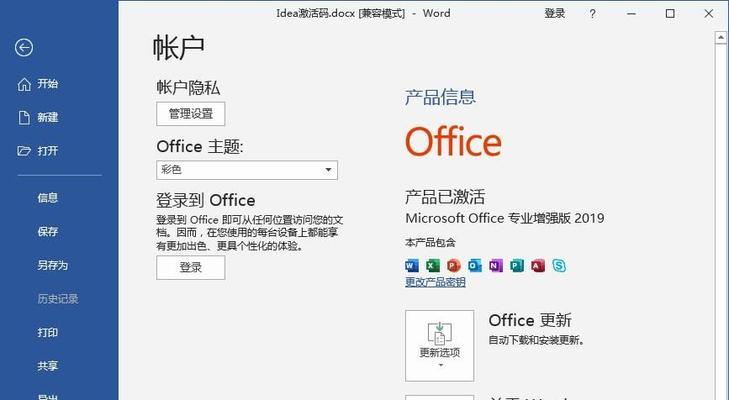
Task: Create a new document via 新建
Action: point(47,117)
